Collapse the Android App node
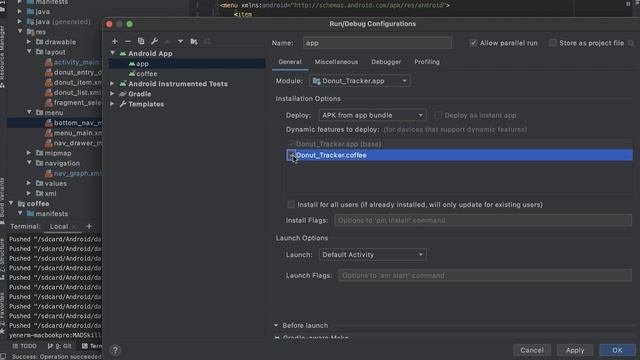Image resolution: width=640 pixels, height=360 pixels. [x=113, y=53]
